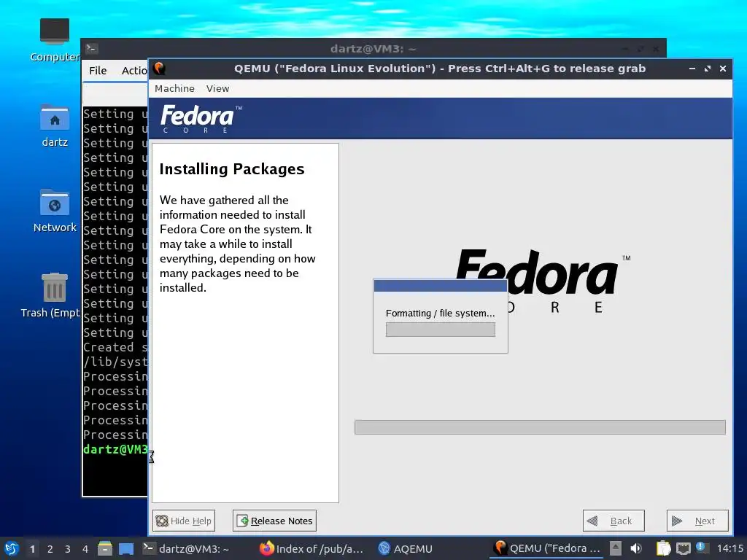Viewport: 747px width, 560px height.
Task: Click the Back arrow icon
Action: point(592,521)
